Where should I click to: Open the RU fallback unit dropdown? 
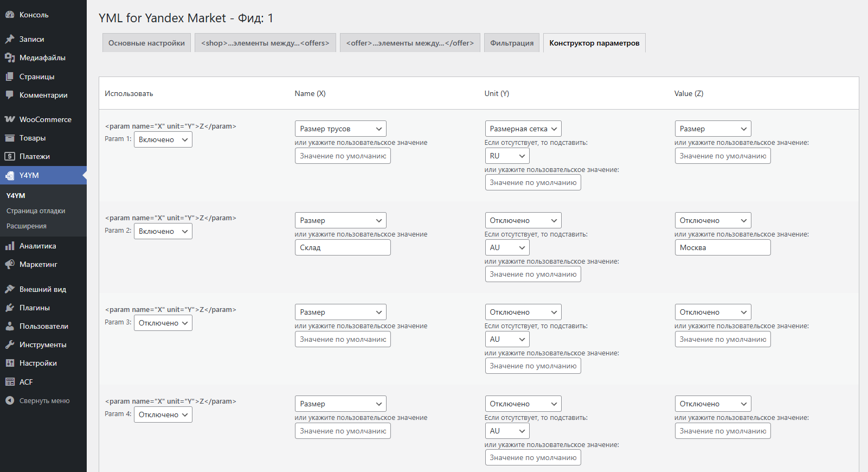[x=507, y=156]
